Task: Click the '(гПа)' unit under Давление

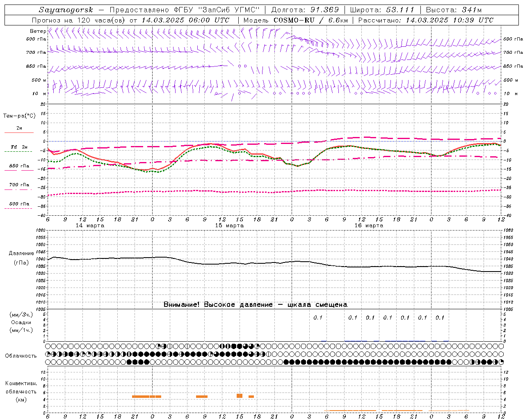Action: pos(21,262)
